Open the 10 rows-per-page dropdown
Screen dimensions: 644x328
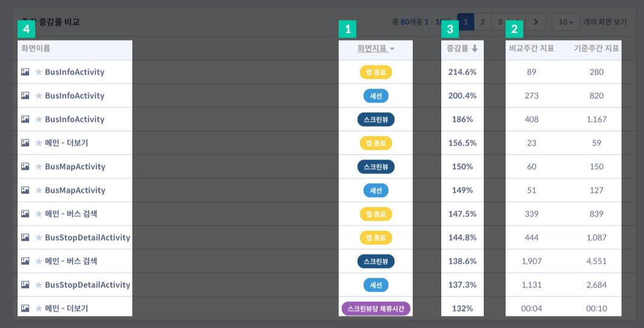pos(566,22)
